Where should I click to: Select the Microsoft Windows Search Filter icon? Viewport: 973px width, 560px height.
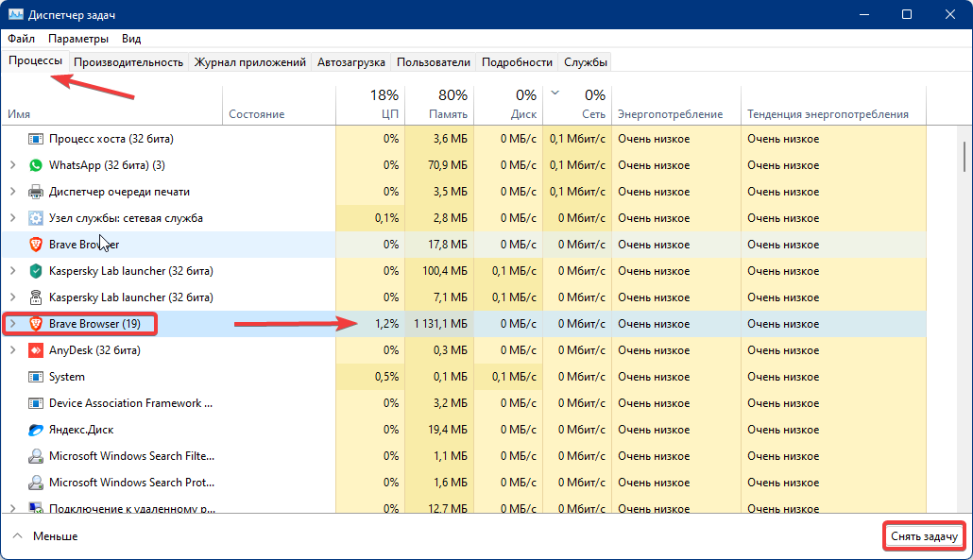pyautogui.click(x=34, y=455)
